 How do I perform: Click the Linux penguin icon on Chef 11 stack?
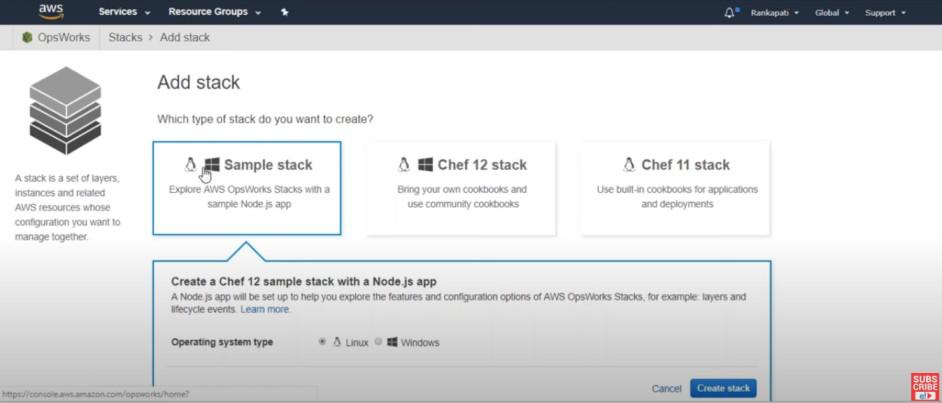629,165
